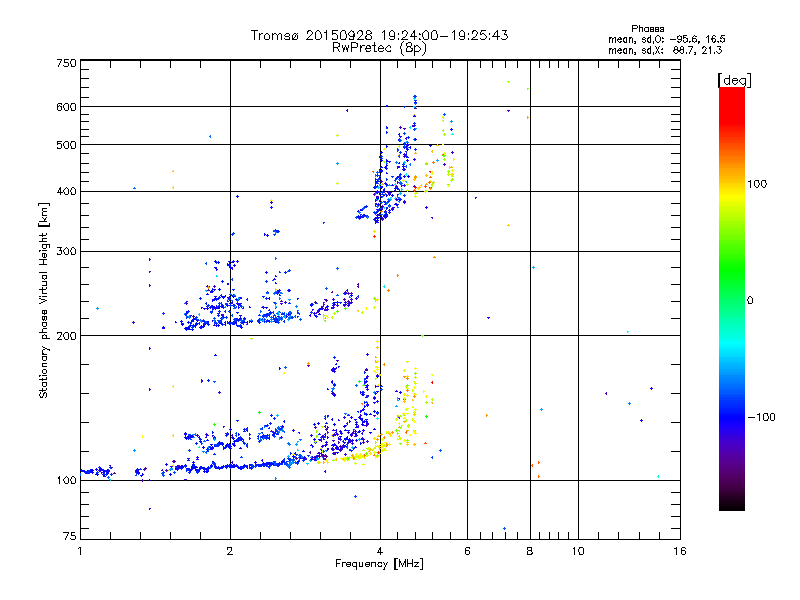This screenshot has width=800, height=600.
Task: Click the '75' height axis tick label
Action: coord(70,536)
